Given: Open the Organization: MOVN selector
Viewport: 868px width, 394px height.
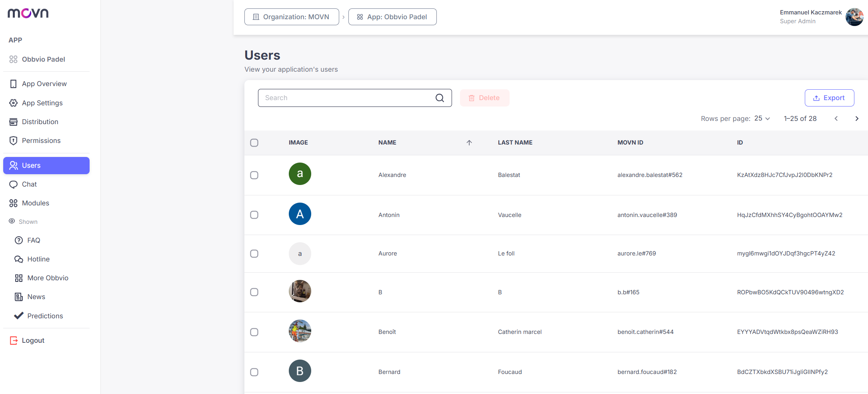Looking at the screenshot, I should click(x=292, y=17).
